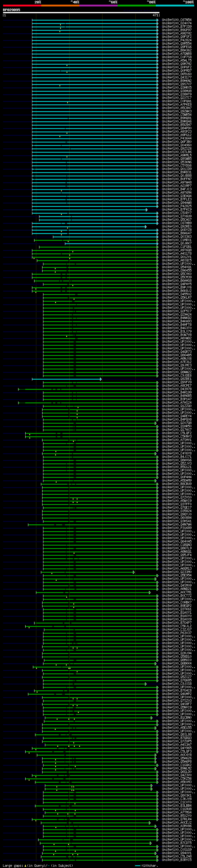The height and width of the screenshot is (868, 197).
Task: Click label UniRef100_B3RVI5
Action: (x=177, y=860)
